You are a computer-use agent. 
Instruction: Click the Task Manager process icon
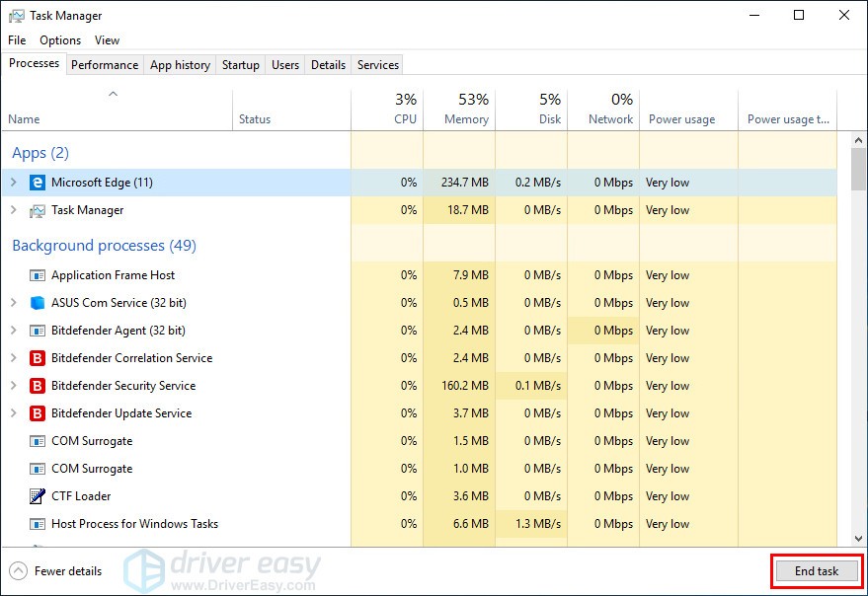[x=38, y=210]
